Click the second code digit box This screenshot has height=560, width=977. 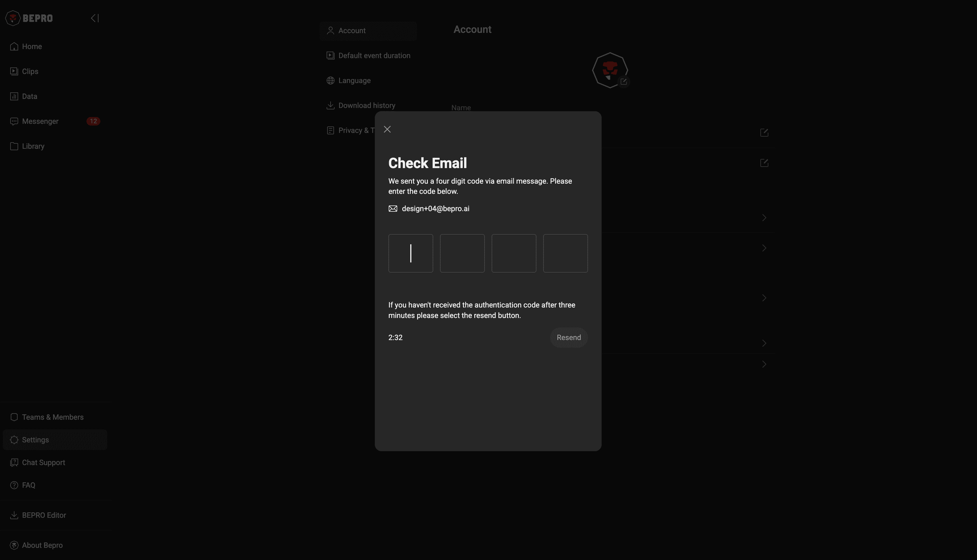click(462, 253)
